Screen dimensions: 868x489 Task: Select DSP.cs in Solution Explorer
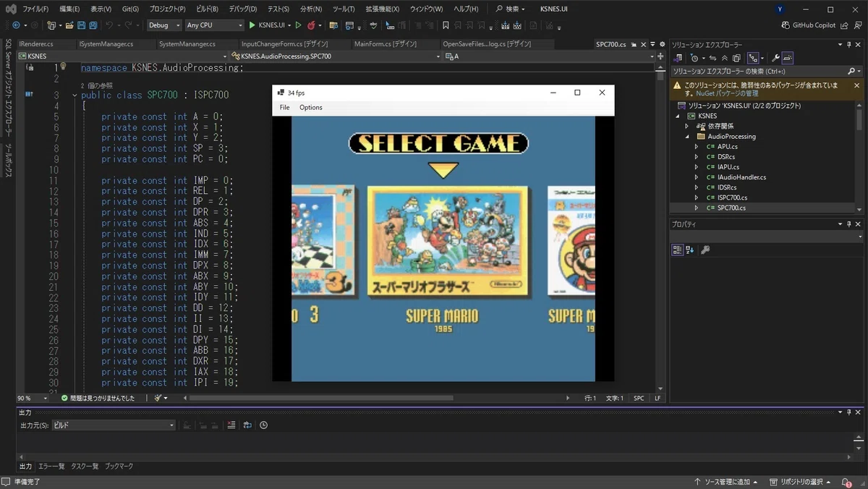point(726,156)
